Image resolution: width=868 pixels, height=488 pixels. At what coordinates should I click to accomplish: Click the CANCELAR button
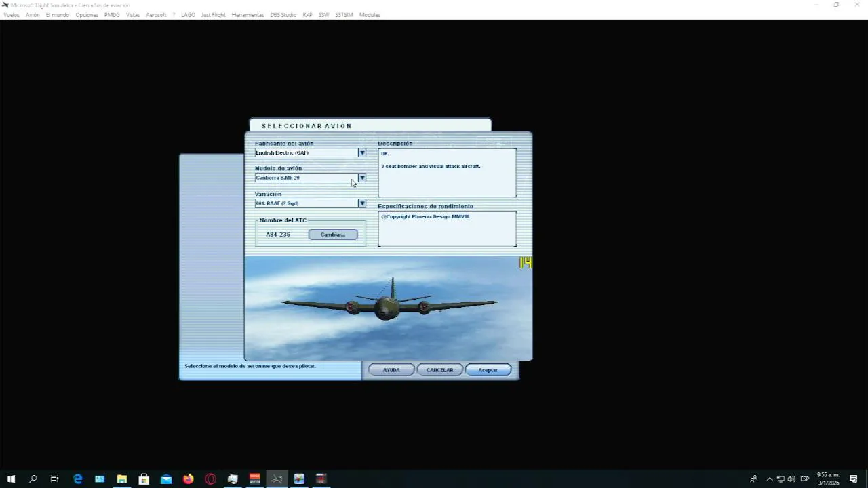(439, 370)
